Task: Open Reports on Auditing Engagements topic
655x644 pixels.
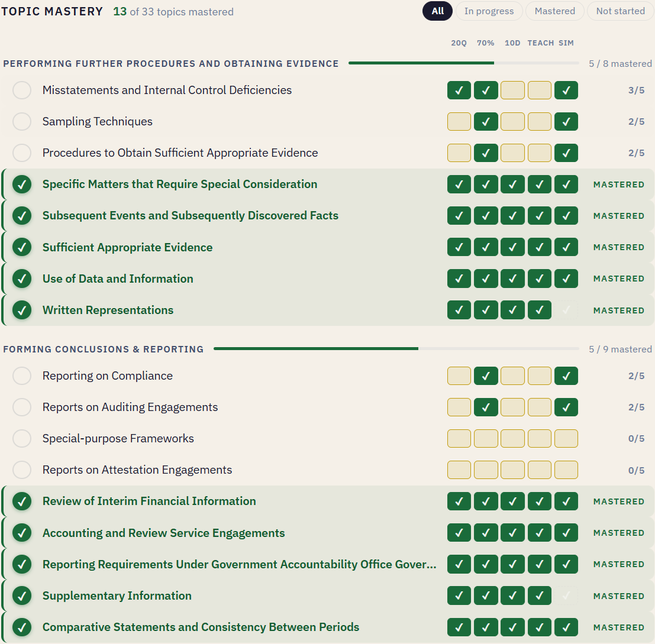Action: [130, 407]
